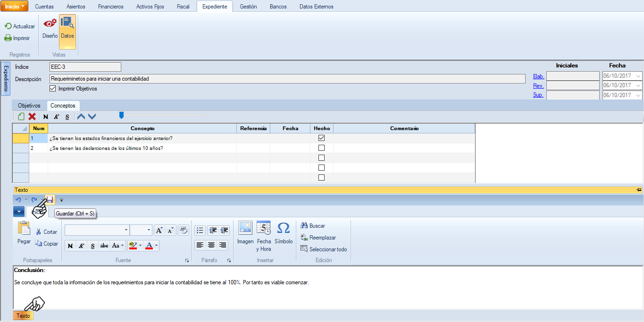Uncheck the Imprimir Objetivos checkbox
The image size is (644, 322).
coord(53,89)
